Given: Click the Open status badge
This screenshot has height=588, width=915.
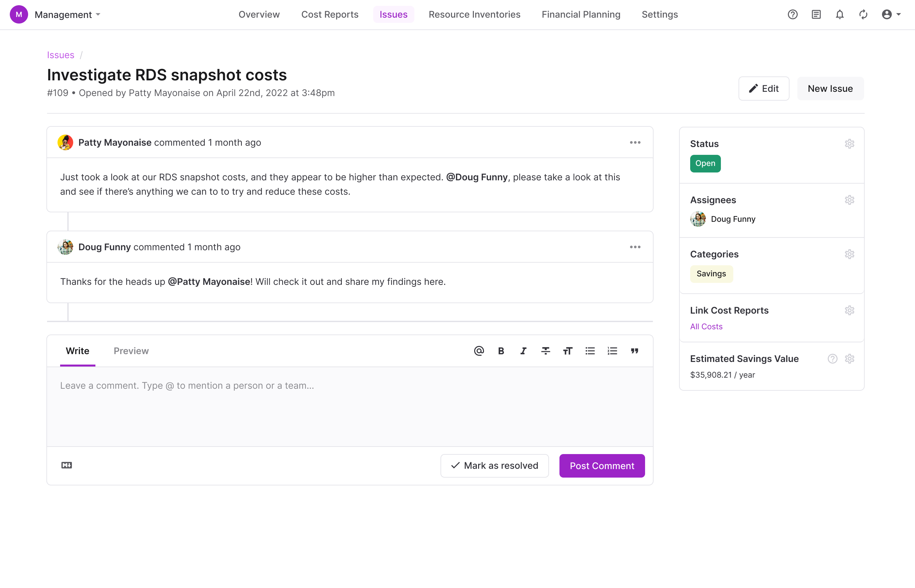Looking at the screenshot, I should [705, 163].
